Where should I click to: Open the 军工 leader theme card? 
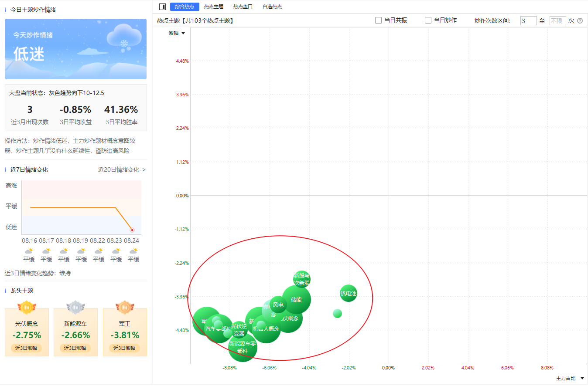click(125, 332)
